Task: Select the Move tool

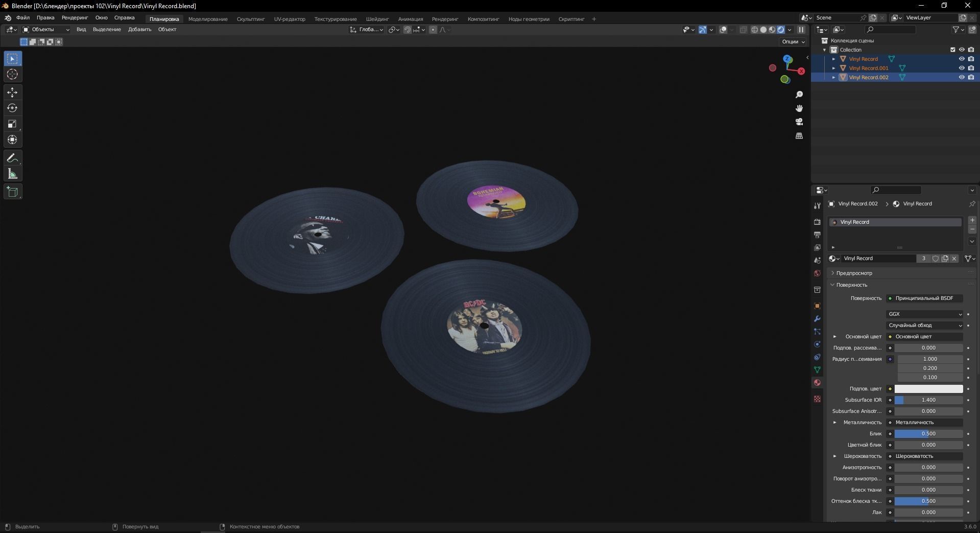Action: point(12,92)
